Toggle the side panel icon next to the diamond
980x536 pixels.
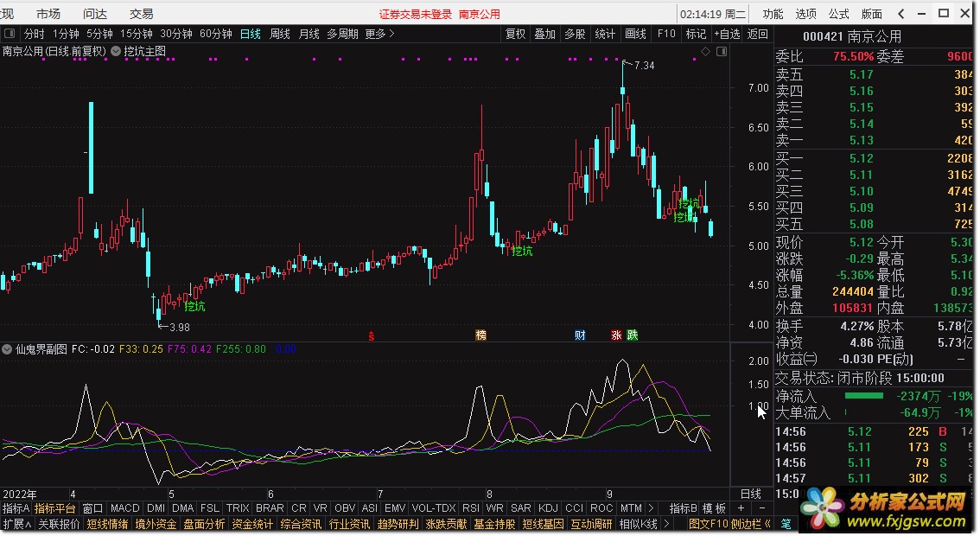point(722,52)
